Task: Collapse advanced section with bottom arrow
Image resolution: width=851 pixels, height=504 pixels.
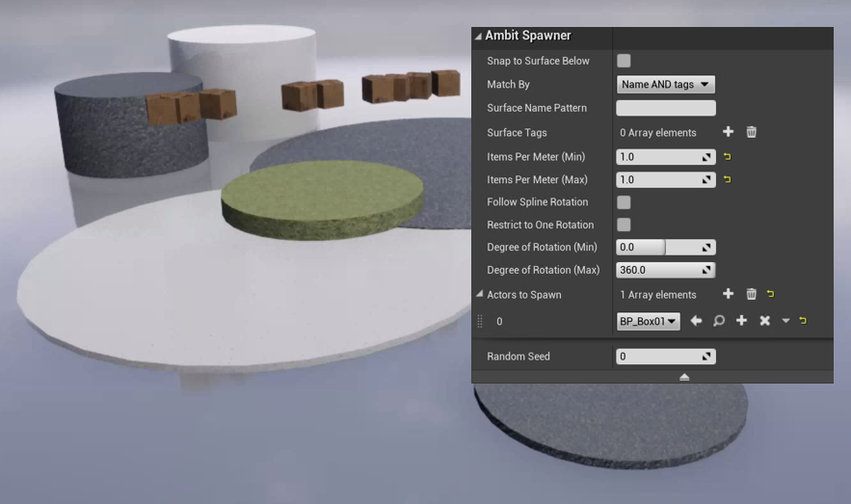Action: (684, 377)
